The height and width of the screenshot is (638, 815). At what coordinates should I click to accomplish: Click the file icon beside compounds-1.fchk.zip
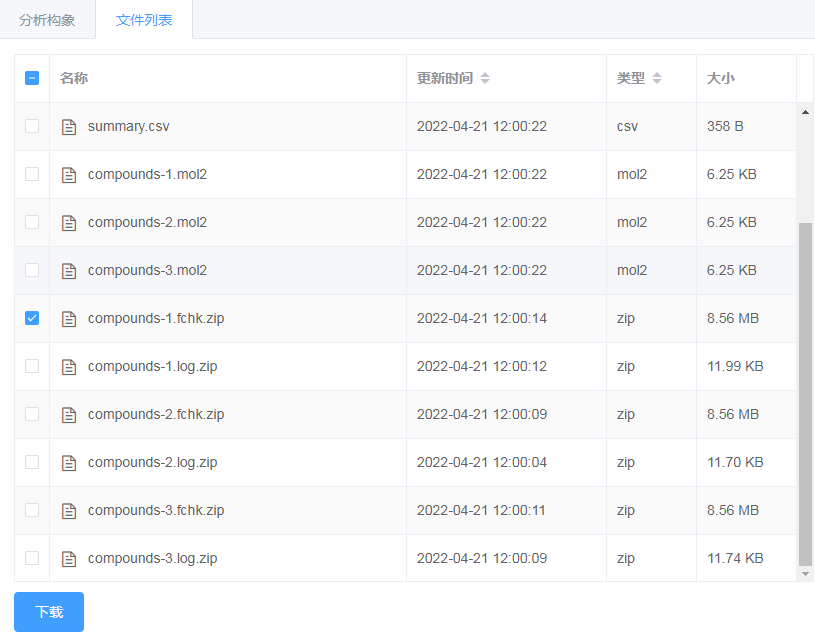point(69,319)
